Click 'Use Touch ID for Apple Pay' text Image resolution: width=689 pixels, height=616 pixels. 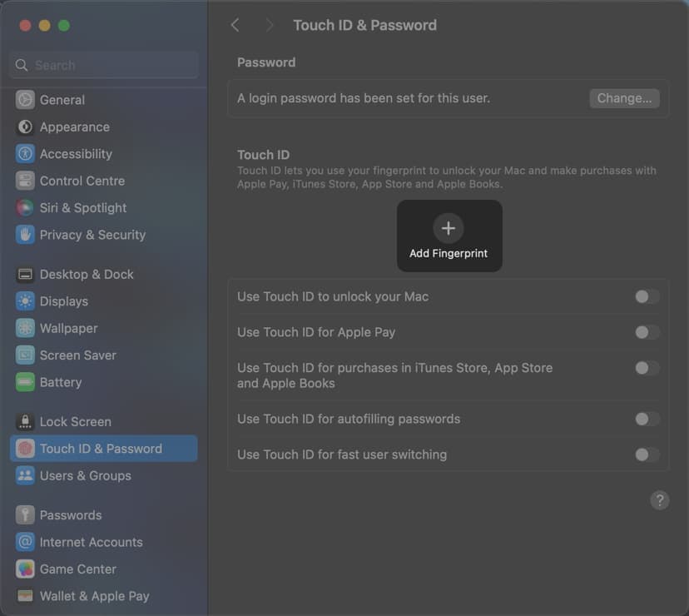point(316,332)
